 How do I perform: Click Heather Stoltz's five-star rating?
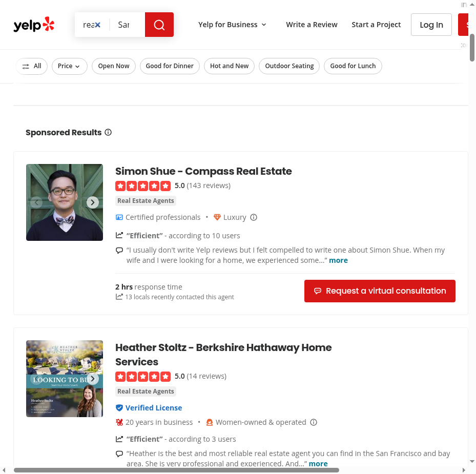pos(143,377)
